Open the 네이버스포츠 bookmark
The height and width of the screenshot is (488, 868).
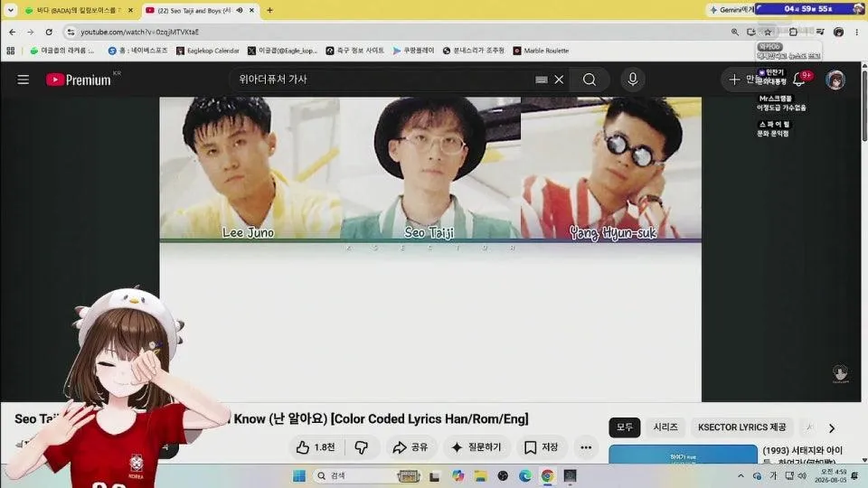pyautogui.click(x=137, y=51)
